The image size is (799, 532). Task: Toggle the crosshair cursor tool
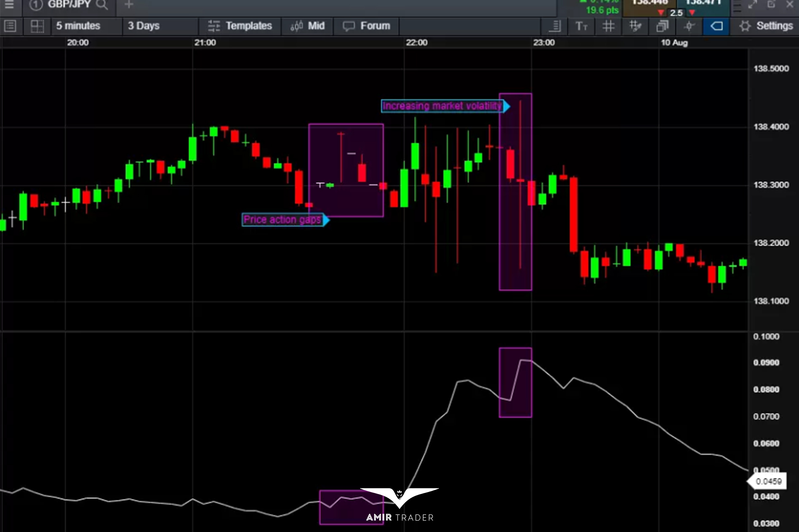point(689,26)
